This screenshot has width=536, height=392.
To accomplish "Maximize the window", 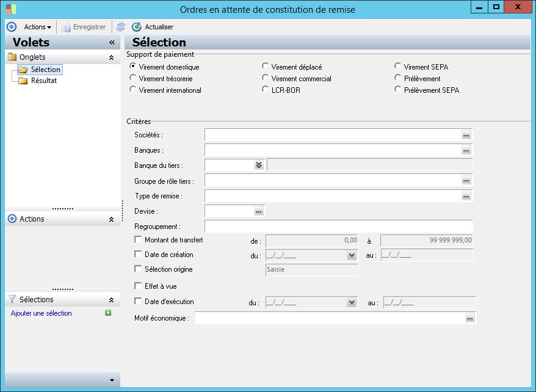I will [496, 7].
